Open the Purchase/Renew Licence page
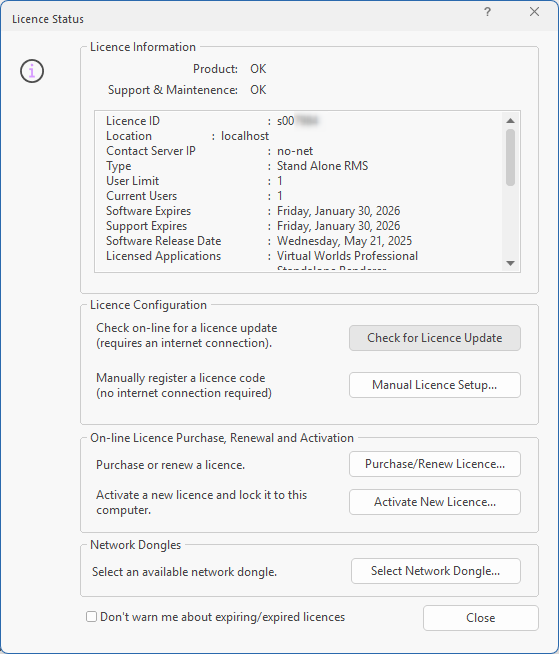 435,464
